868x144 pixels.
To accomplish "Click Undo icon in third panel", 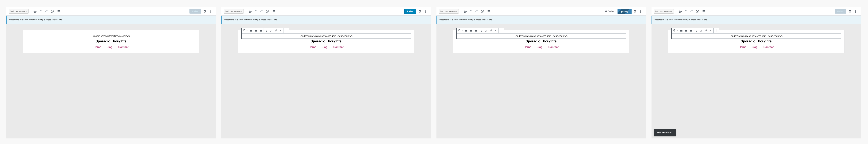I will click(x=471, y=12).
